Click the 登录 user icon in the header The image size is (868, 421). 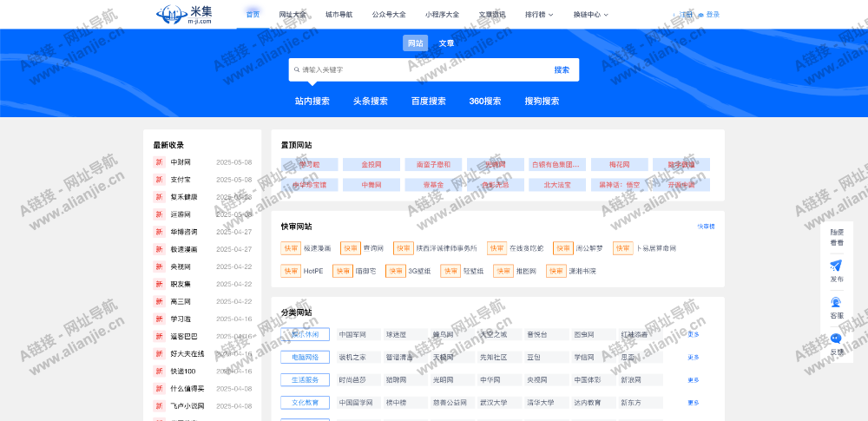700,15
